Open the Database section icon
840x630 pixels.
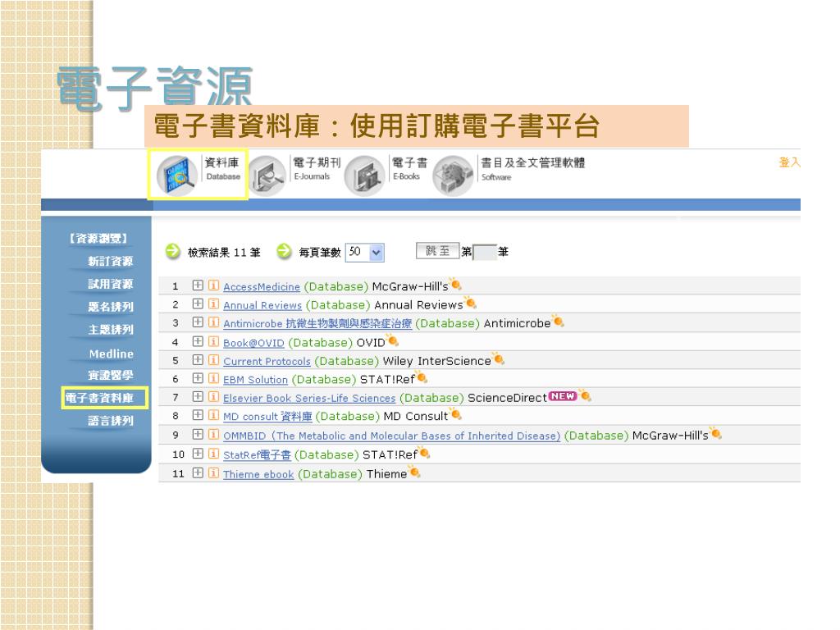click(x=176, y=176)
